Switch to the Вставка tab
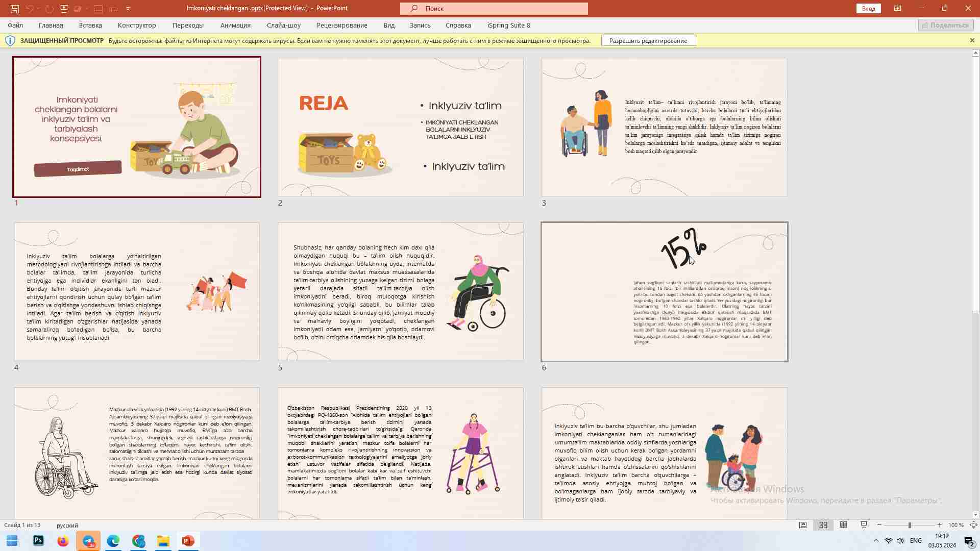The image size is (980, 551). 90,25
